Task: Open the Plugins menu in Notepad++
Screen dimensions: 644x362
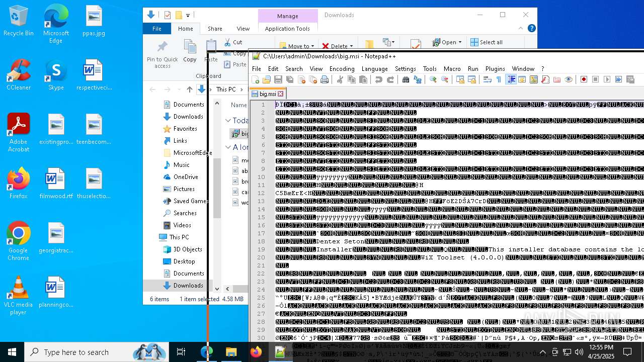Action: click(495, 69)
